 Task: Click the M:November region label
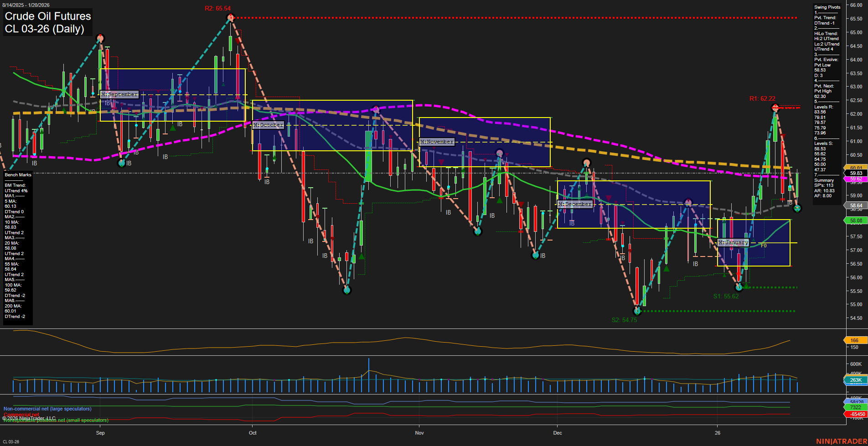[x=436, y=142]
